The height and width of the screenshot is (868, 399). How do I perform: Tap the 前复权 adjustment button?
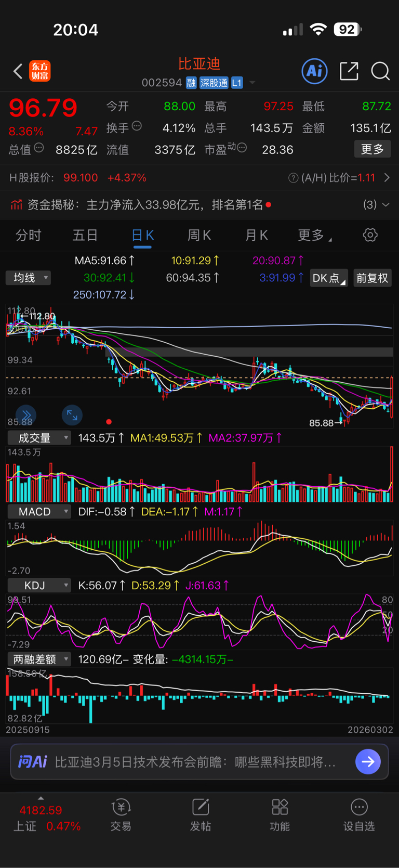pos(373,278)
